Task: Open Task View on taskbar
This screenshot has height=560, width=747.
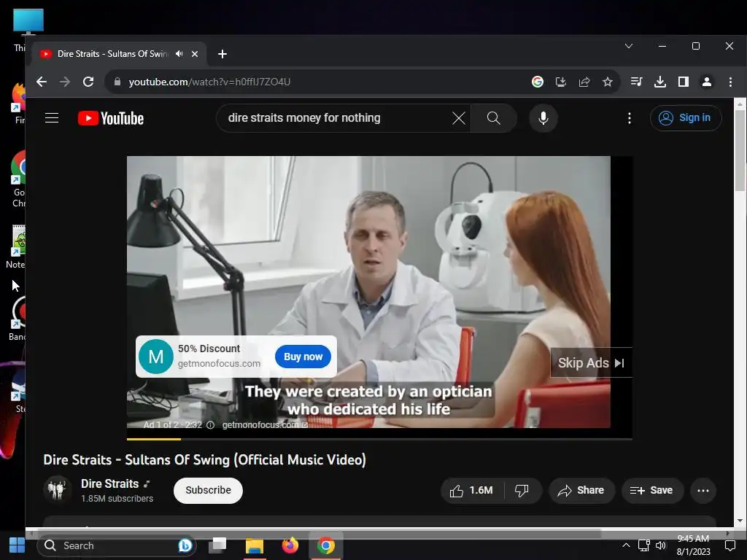Action: coord(218,545)
